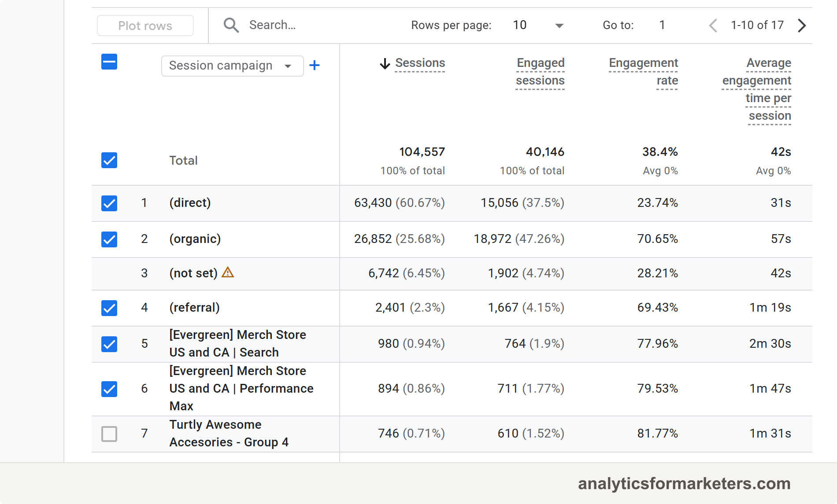This screenshot has height=504, width=837.
Task: Click the search magnifier icon
Action: pos(231,26)
